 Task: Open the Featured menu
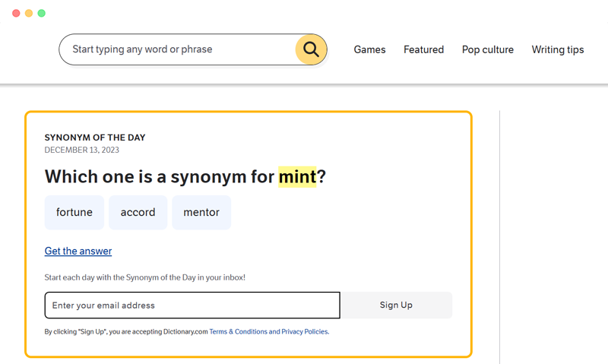coord(423,49)
